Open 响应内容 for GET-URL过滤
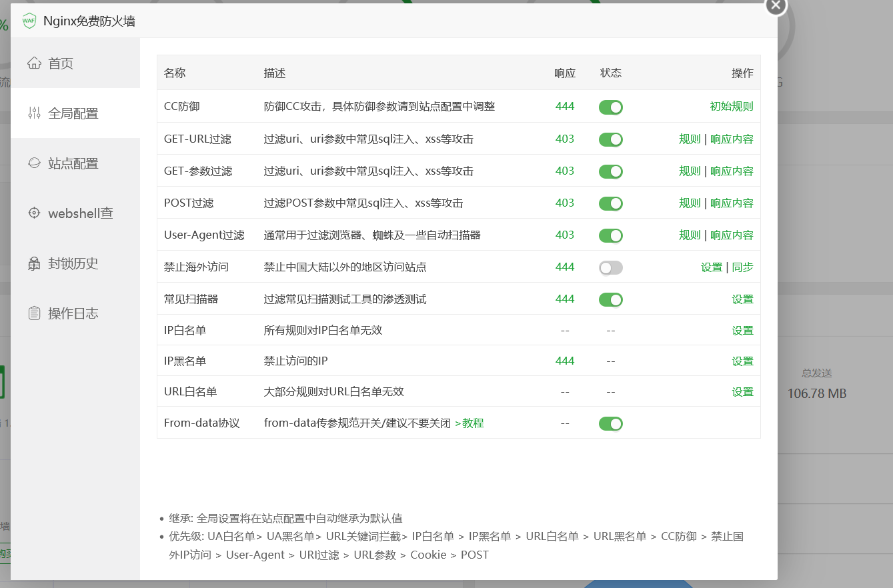 tap(732, 139)
